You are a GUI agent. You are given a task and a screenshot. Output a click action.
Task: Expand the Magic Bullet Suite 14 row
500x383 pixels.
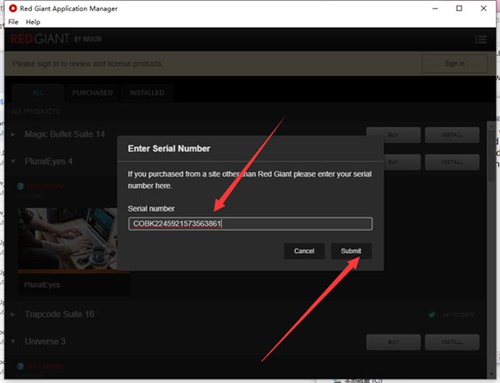point(13,134)
